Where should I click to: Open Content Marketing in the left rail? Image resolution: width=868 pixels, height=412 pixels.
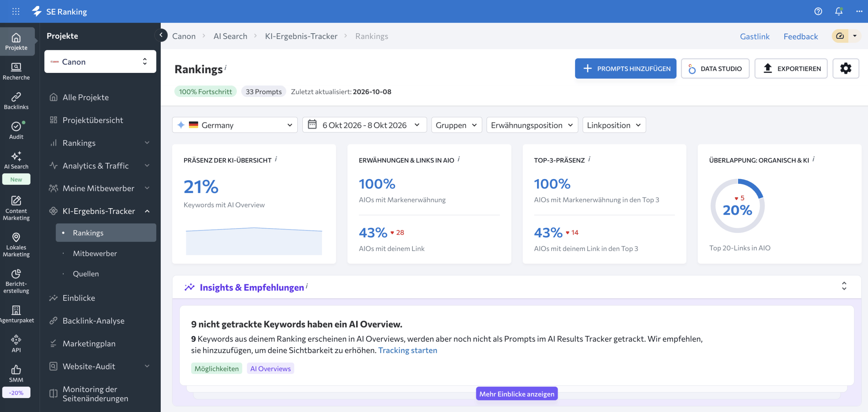16,208
